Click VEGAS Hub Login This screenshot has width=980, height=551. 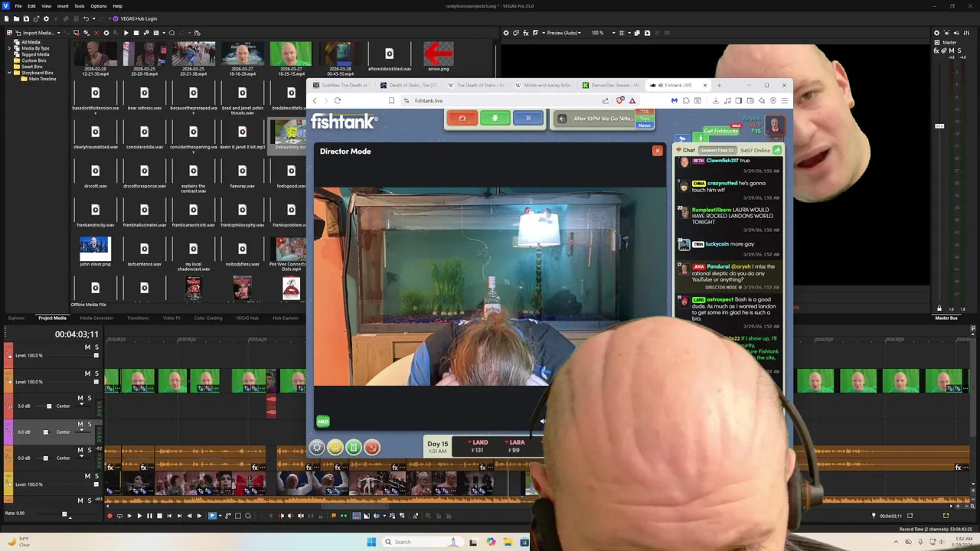pos(135,18)
